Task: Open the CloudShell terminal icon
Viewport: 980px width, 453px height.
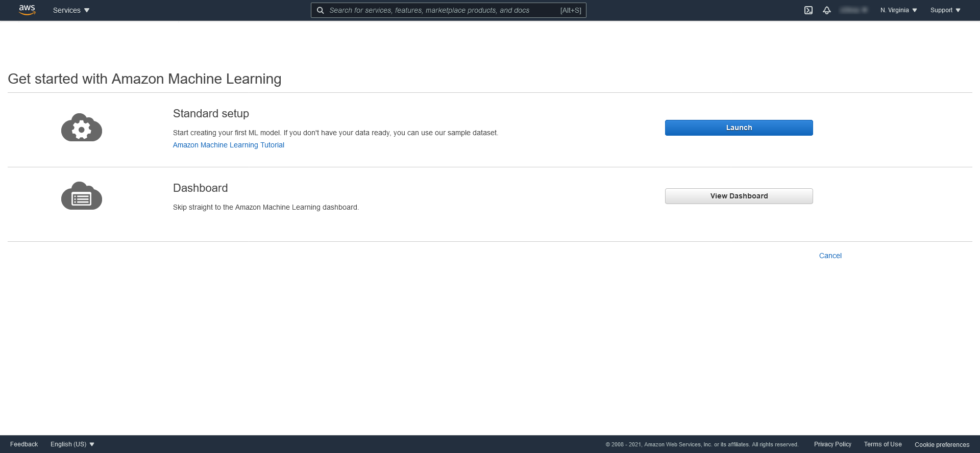Action: [808, 10]
